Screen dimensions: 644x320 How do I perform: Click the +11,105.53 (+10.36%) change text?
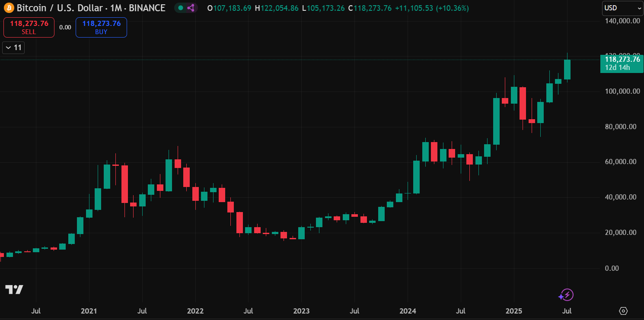click(432, 8)
